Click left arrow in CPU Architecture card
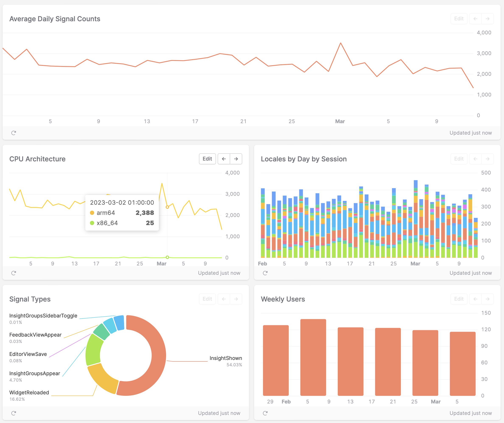 pyautogui.click(x=224, y=159)
